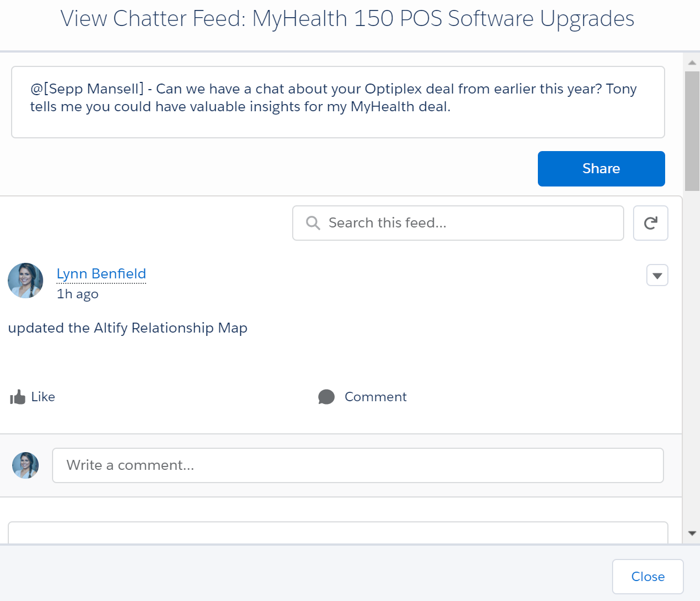Like Lynn Benfield's post
The height and width of the screenshot is (601, 700).
point(33,397)
